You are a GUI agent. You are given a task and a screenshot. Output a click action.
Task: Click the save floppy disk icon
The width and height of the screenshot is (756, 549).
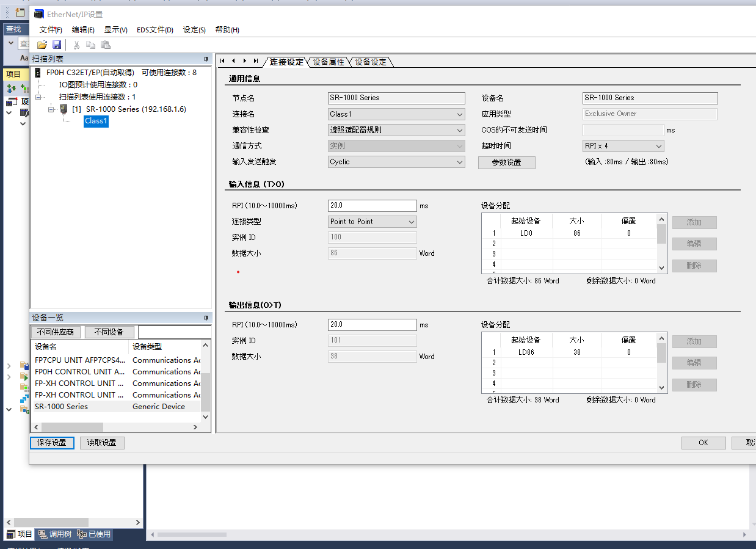pyautogui.click(x=57, y=45)
